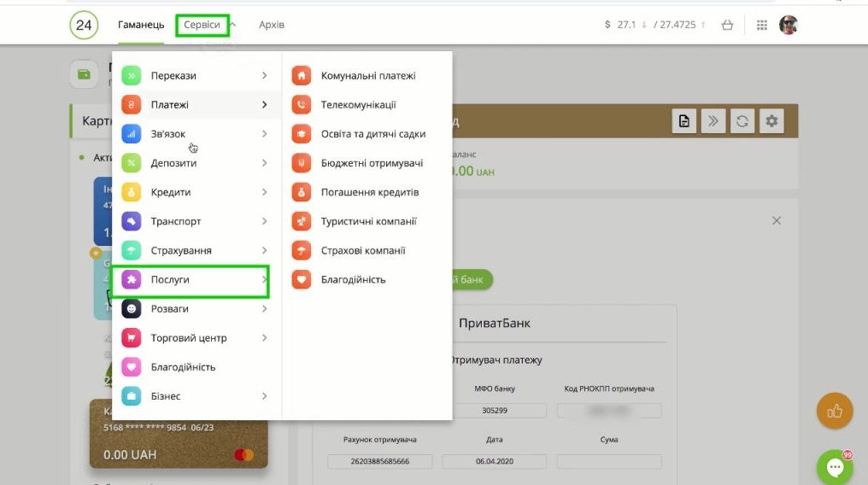Image resolution: width=868 pixels, height=485 pixels.
Task: Open the Гаманець tab
Action: [141, 26]
